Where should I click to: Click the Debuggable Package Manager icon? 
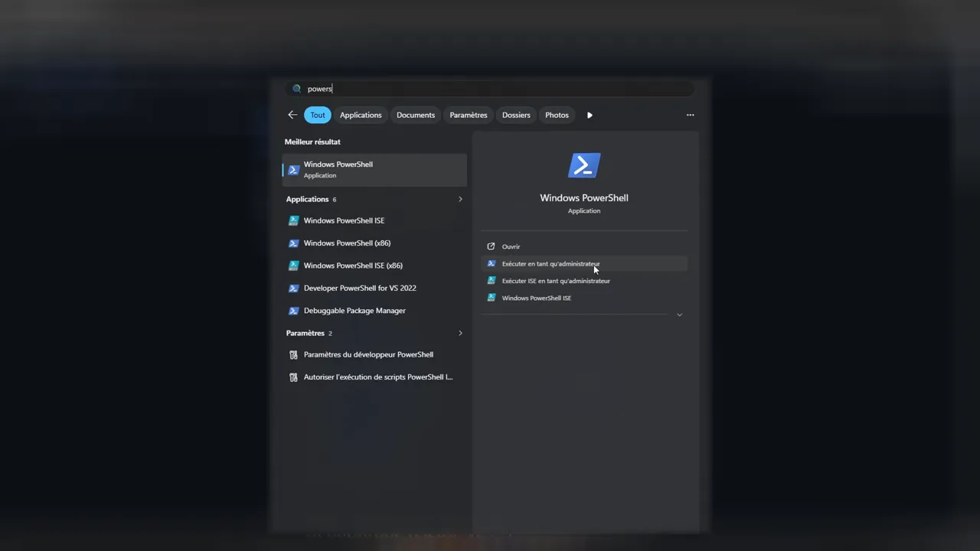point(294,310)
